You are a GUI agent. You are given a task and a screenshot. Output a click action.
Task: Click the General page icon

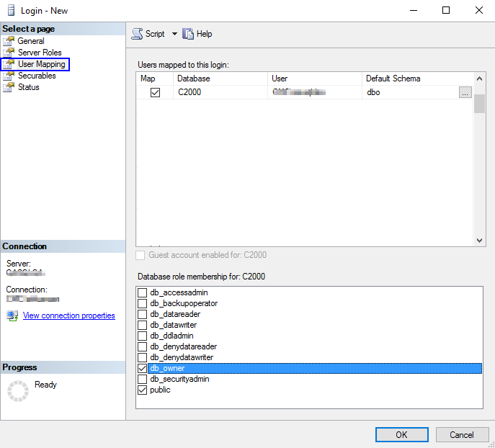[9, 41]
